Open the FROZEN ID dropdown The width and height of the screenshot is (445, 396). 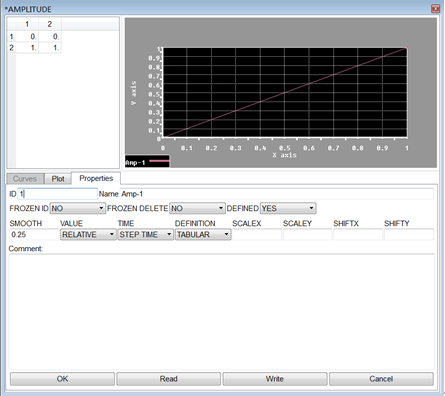(77, 208)
